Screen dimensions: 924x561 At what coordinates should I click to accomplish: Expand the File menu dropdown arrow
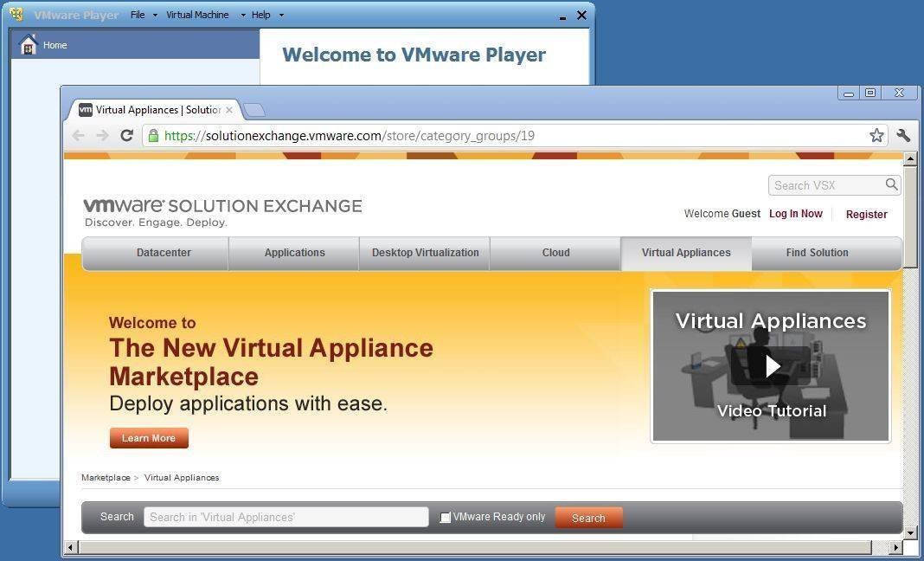click(155, 16)
